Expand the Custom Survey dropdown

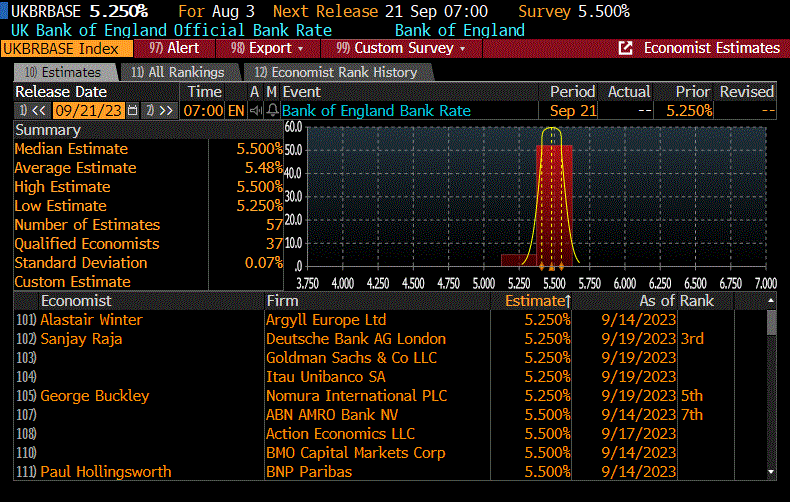402,48
